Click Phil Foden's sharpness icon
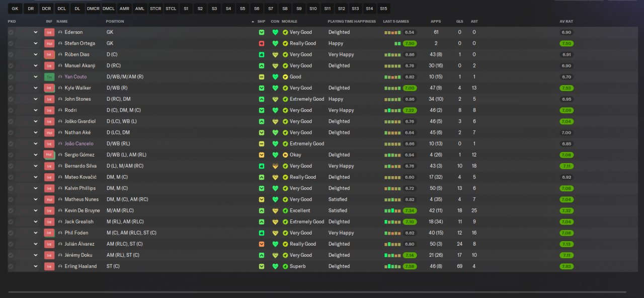 point(262,233)
